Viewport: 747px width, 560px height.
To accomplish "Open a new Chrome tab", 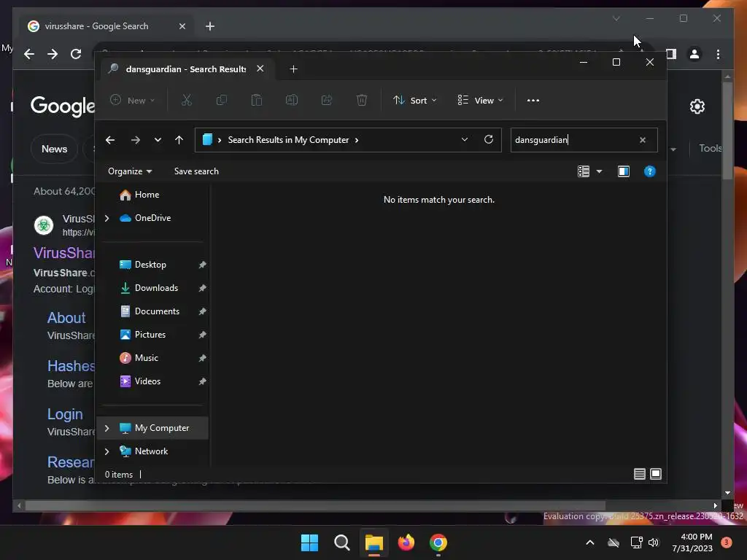I will [210, 26].
